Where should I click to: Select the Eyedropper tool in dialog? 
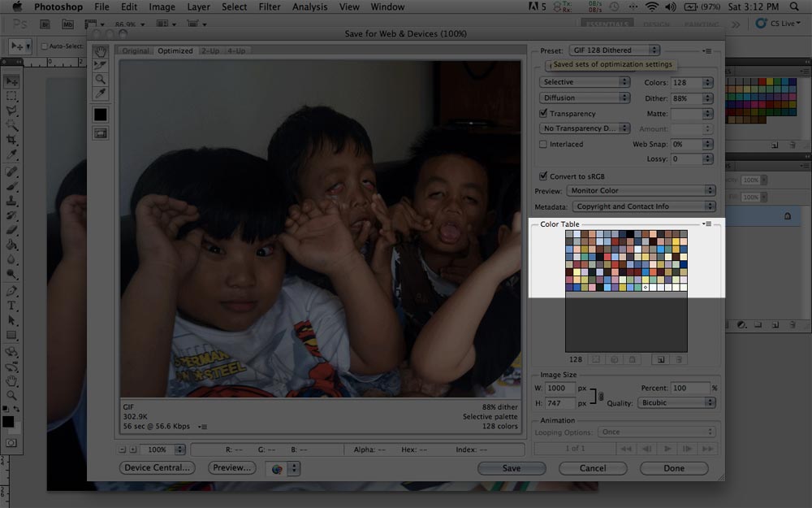tap(101, 93)
